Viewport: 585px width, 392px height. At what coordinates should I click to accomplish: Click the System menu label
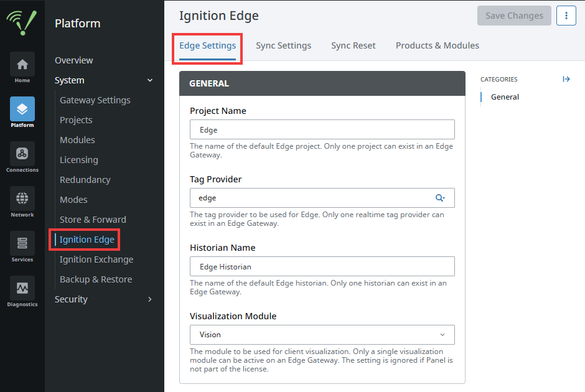[x=70, y=80]
